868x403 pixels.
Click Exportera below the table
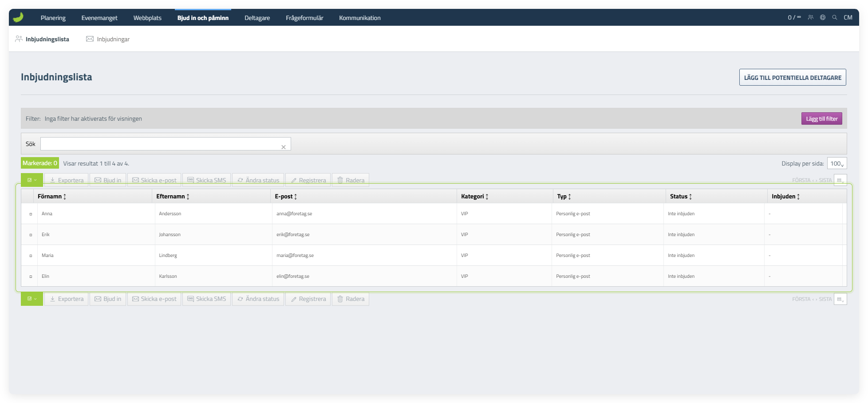point(67,299)
